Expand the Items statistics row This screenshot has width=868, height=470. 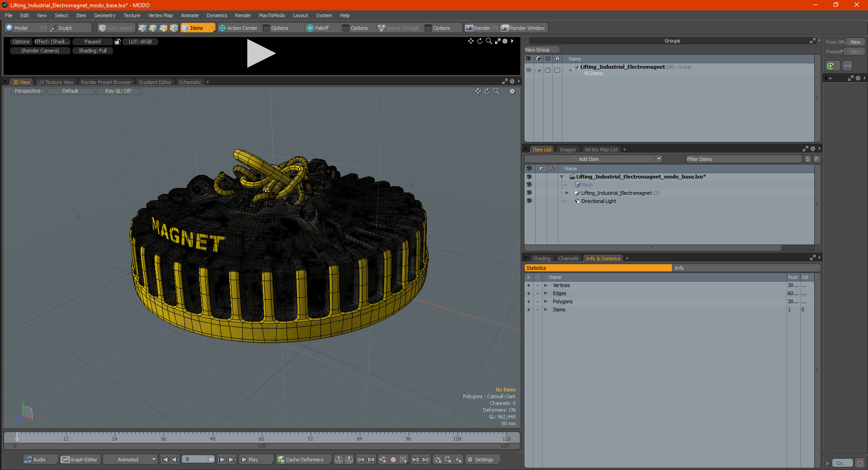[x=546, y=310]
